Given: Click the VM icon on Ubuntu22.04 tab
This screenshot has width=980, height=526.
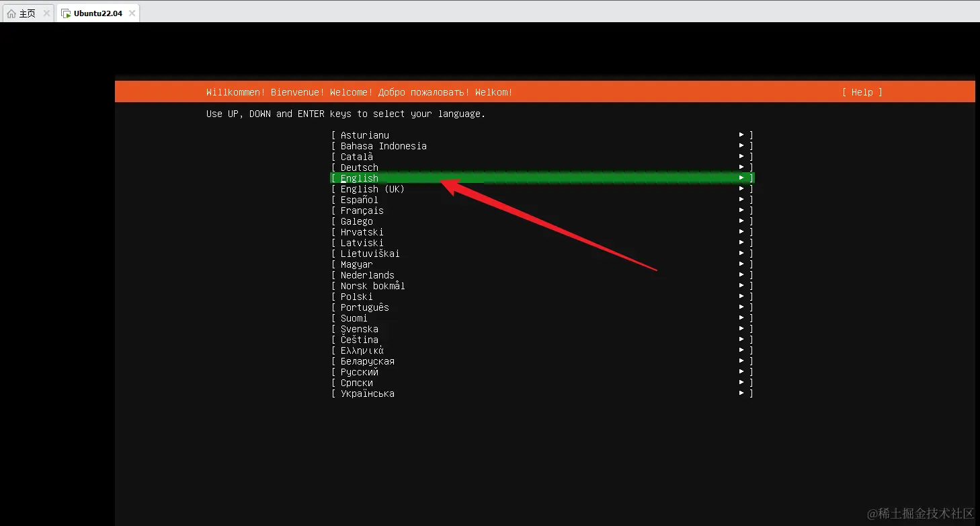Looking at the screenshot, I should (x=66, y=13).
